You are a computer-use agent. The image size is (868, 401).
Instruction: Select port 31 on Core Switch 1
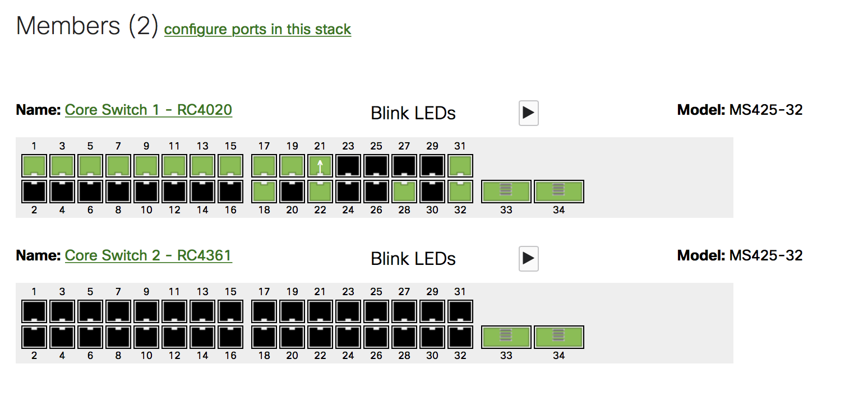[460, 166]
